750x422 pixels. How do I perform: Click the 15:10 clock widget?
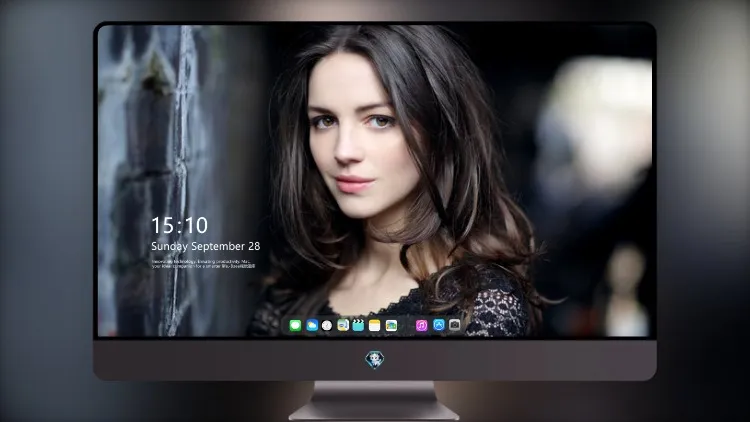180,225
